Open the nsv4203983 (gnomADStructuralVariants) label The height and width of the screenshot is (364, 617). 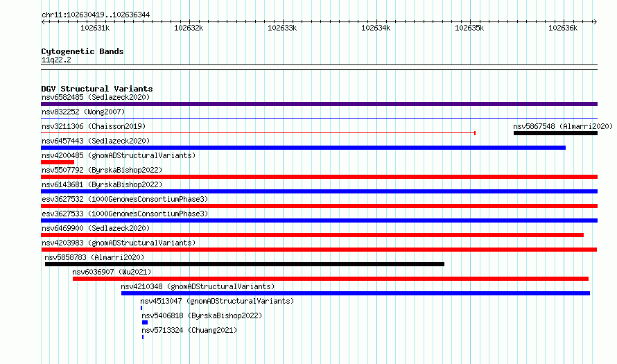pyautogui.click(x=119, y=243)
